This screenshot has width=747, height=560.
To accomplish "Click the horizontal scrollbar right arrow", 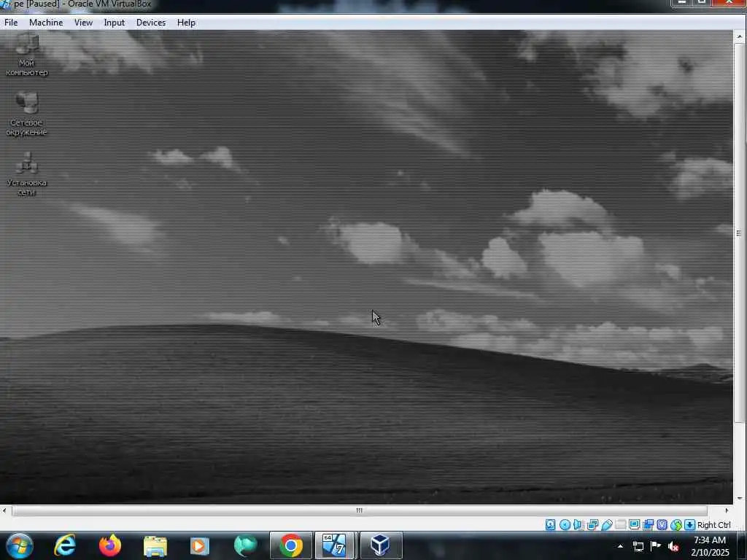I will [727, 510].
